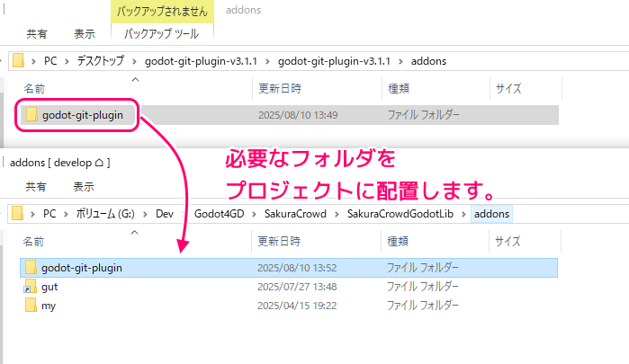Image resolution: width=629 pixels, height=364 pixels.
Task: Click the godot-git-plugin folder icon in the upper window
Action: (31, 115)
